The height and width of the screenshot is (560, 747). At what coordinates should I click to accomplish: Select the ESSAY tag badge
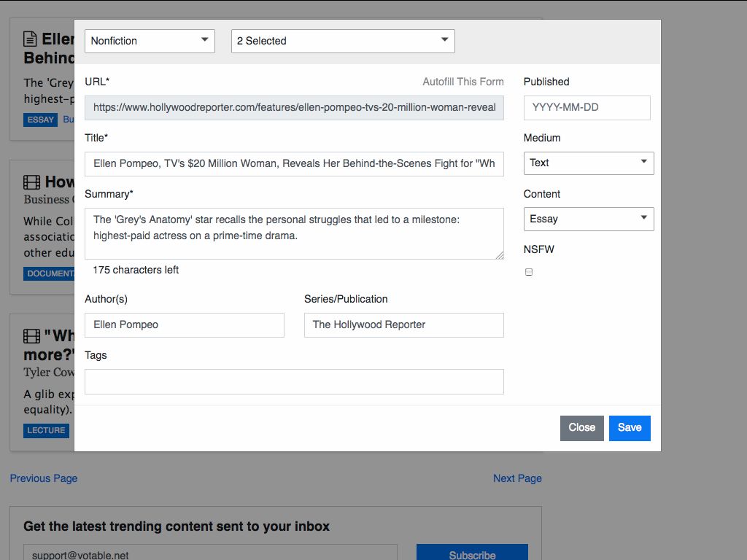pos(40,120)
